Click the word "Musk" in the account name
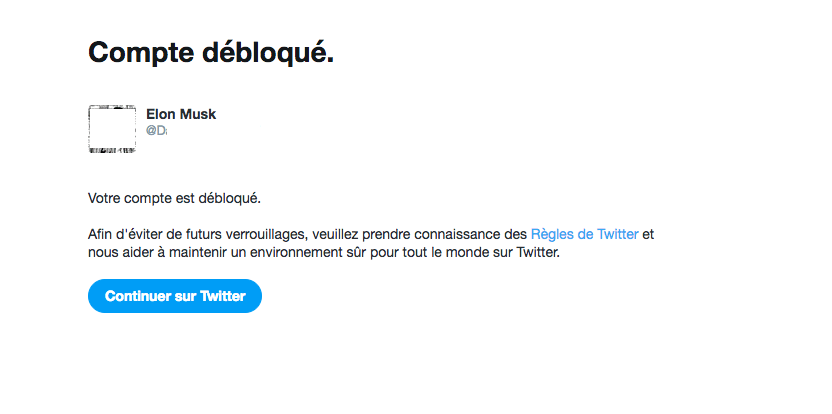832x414 pixels. [x=198, y=114]
